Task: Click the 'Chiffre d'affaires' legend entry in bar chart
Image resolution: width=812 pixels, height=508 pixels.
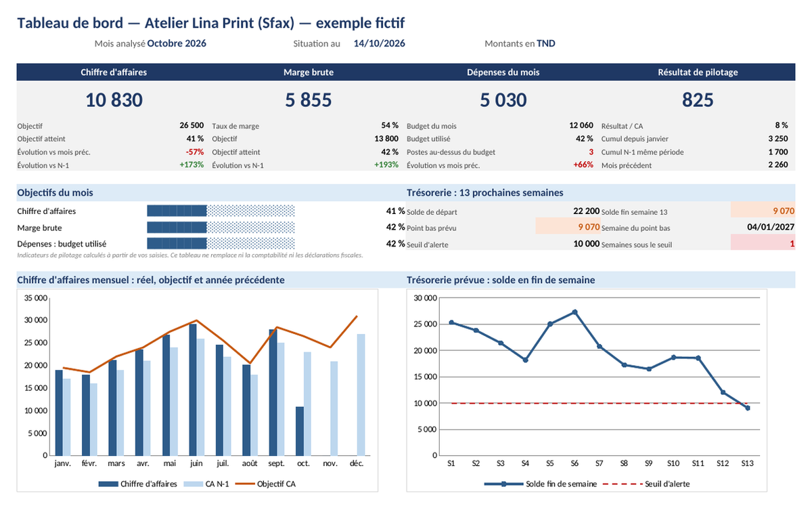Action: click(138, 484)
